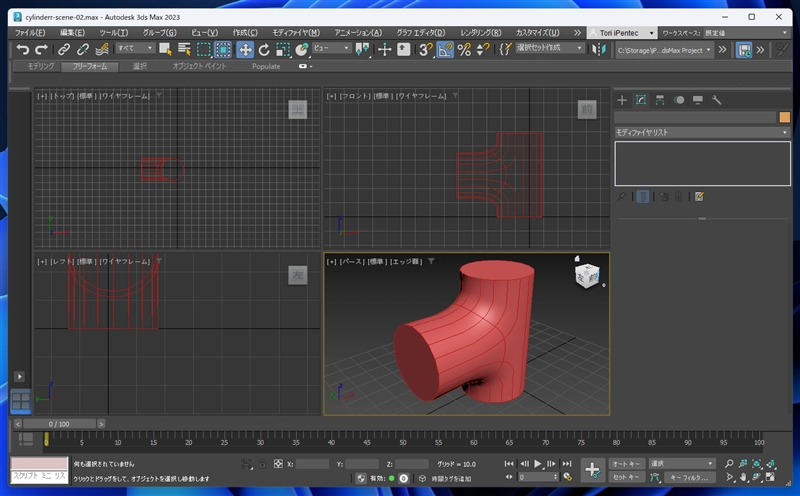The image size is (800, 496).
Task: Open the Hierarchy command panel tab
Action: coord(660,100)
